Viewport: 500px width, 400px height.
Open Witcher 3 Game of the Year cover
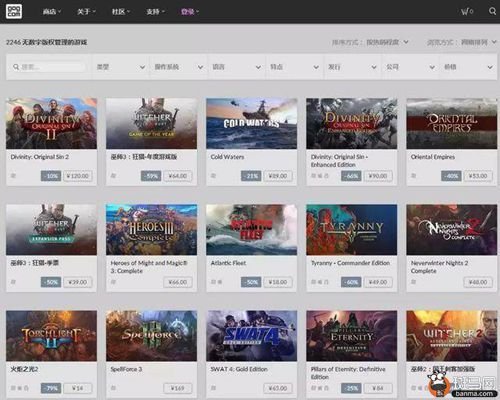pos(152,123)
